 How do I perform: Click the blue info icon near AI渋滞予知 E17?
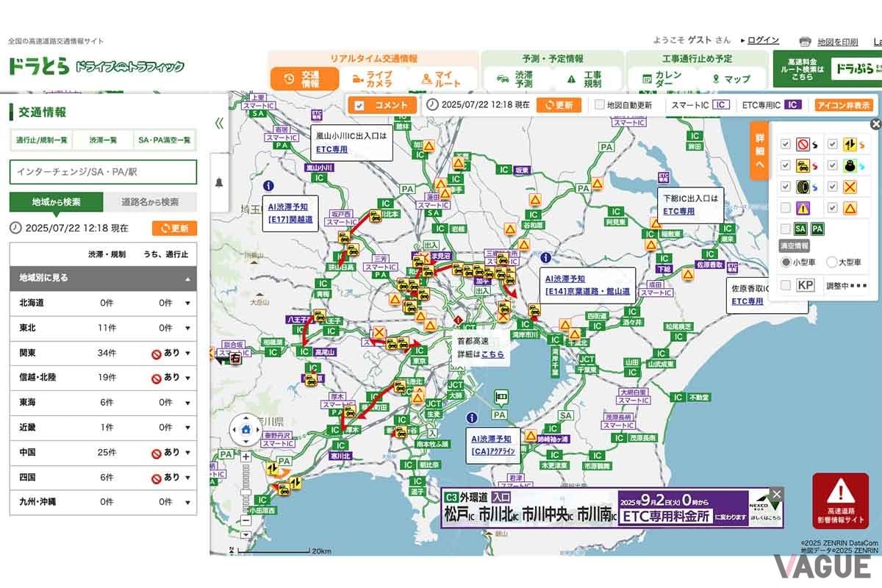(268, 187)
